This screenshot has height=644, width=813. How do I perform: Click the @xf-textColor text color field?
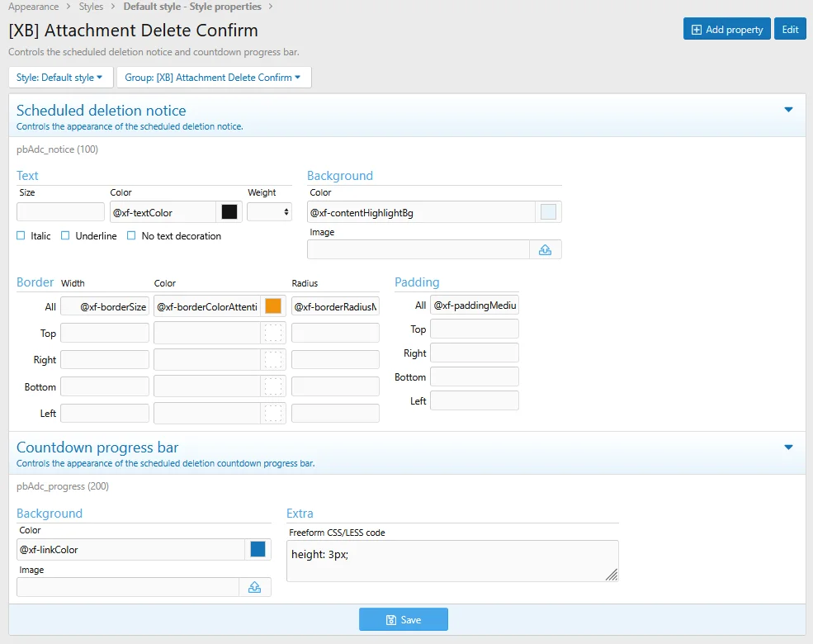163,212
